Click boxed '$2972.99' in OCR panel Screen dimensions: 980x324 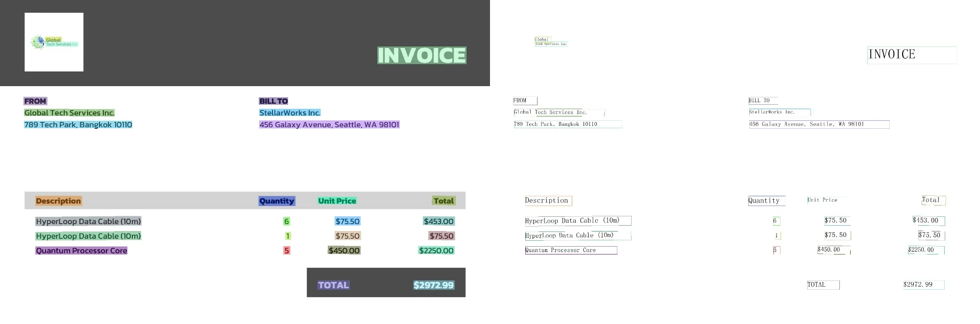pos(924,285)
